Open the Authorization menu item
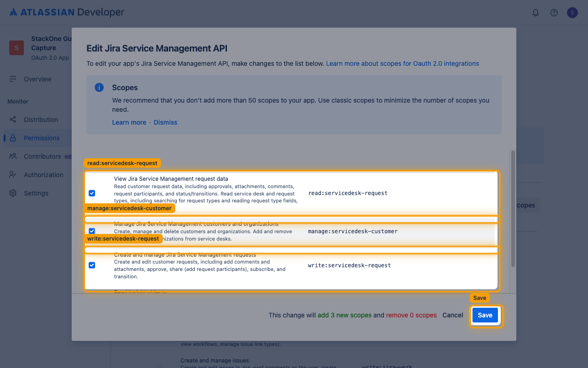The height and width of the screenshot is (368, 588). click(x=44, y=175)
